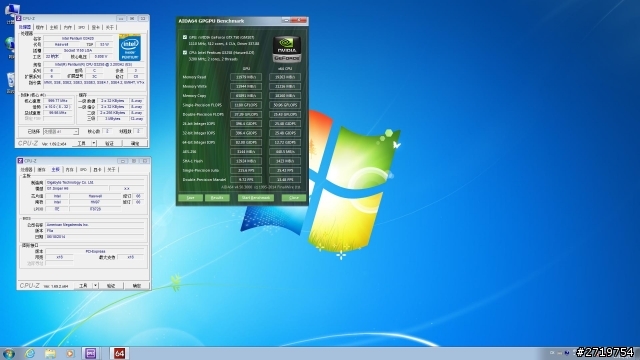Select 缓存 tab in the mainboard CPU-Z window
This screenshot has width=640, height=360.
tap(42, 170)
